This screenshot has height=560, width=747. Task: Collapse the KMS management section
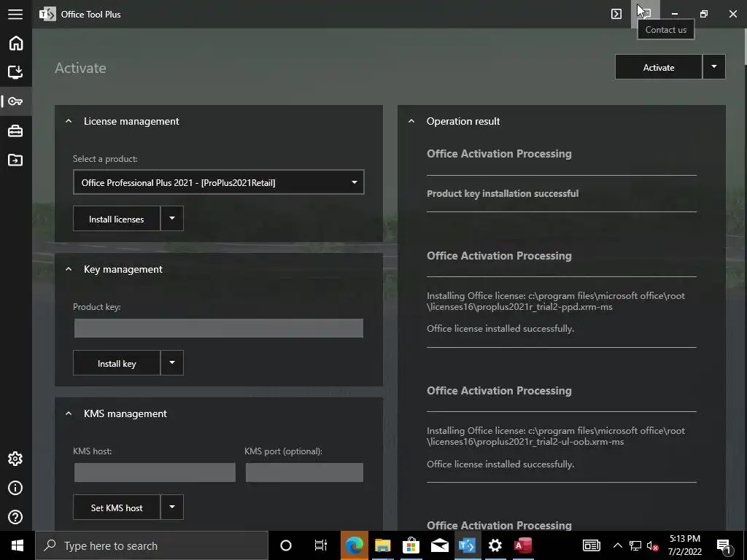pyautogui.click(x=69, y=413)
